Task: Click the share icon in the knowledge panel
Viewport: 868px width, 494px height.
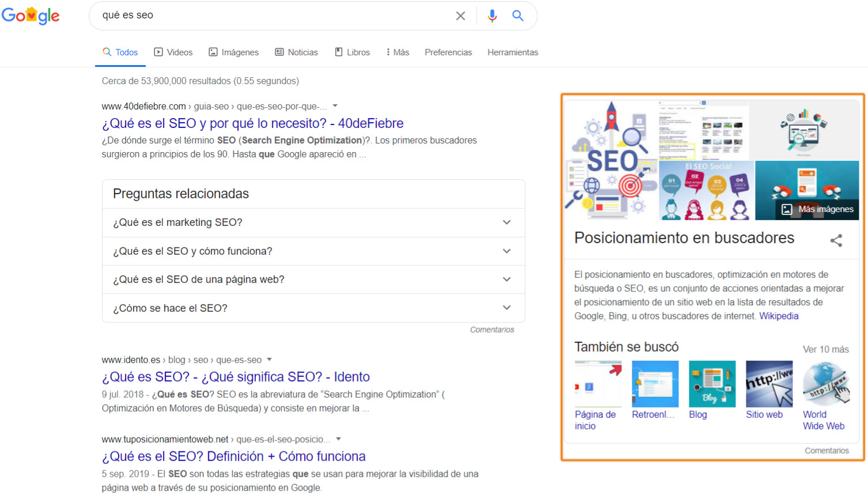Action: click(836, 241)
